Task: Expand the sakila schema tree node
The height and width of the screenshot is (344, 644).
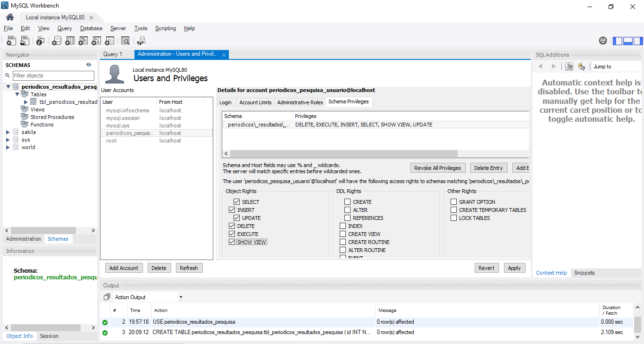Action: click(8, 132)
